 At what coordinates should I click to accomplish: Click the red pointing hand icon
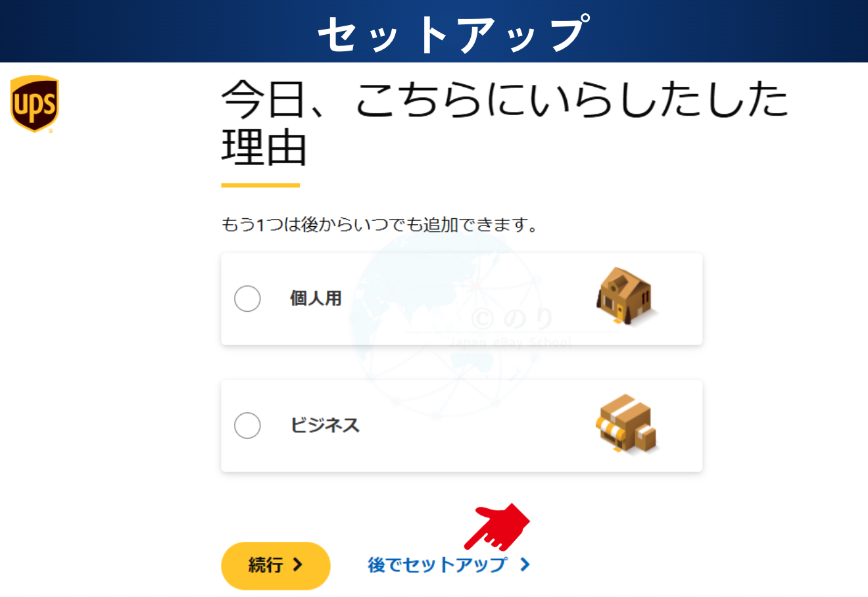click(498, 527)
